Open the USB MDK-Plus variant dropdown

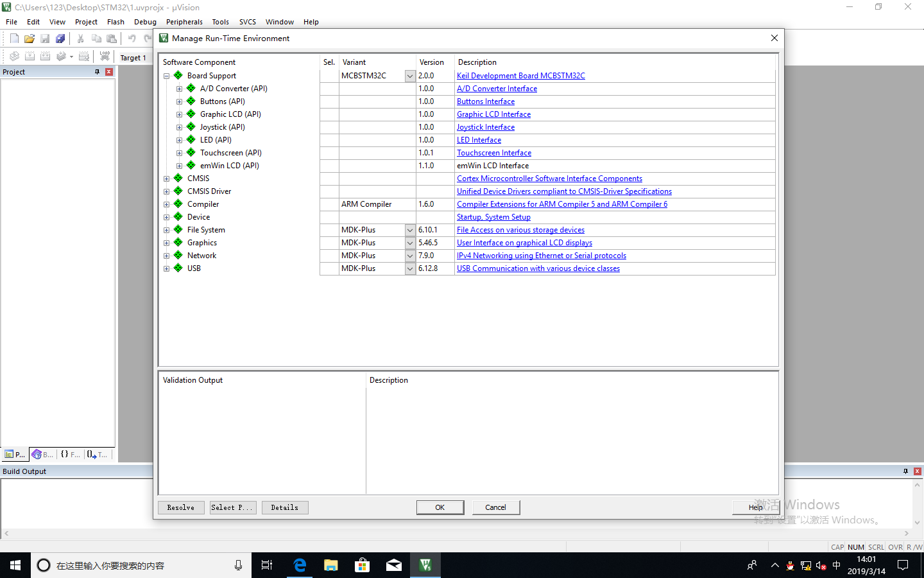[x=410, y=268]
